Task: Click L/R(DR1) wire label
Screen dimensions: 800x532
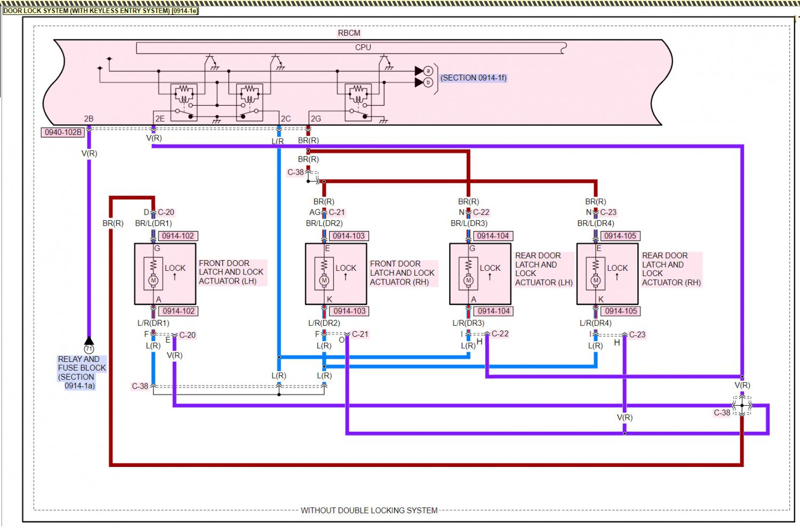Action: pos(154,323)
